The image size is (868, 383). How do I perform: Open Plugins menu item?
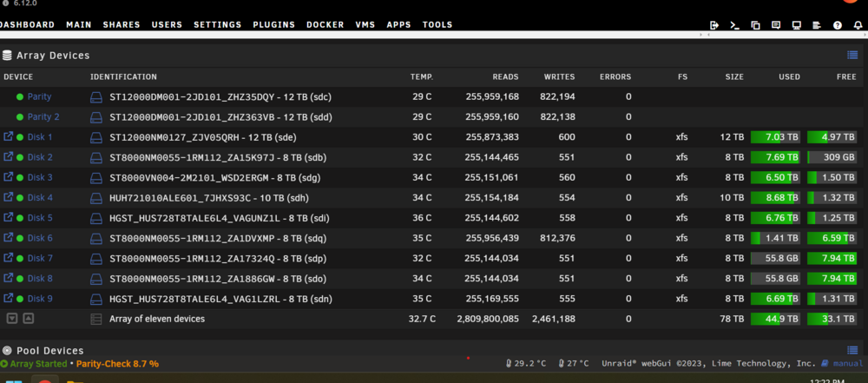coord(274,25)
